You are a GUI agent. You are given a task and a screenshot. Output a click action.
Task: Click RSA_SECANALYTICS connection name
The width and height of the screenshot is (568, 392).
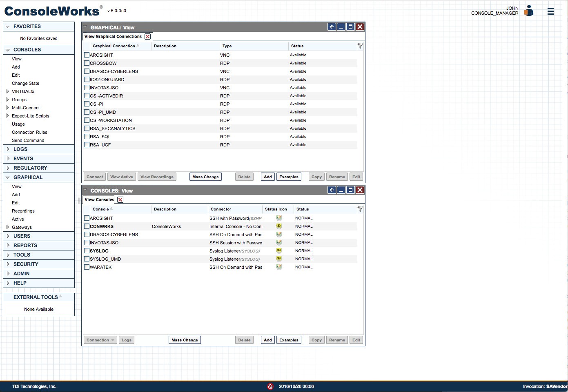pyautogui.click(x=112, y=128)
